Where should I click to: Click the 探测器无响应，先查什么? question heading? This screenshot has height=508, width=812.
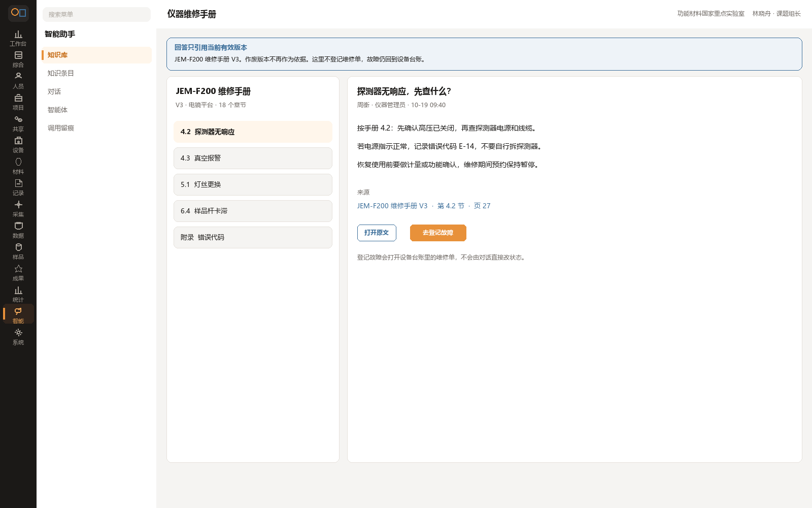click(x=404, y=91)
